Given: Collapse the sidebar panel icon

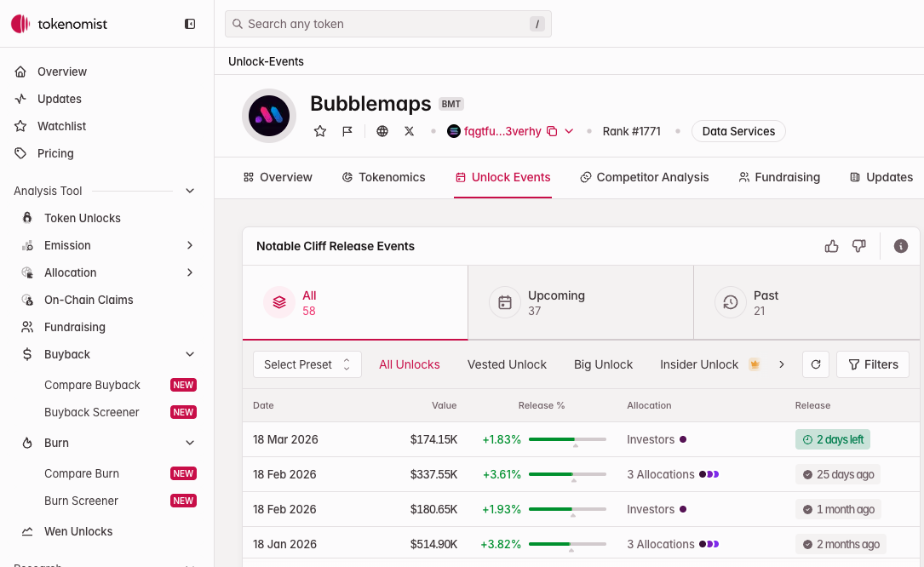Looking at the screenshot, I should coord(190,24).
